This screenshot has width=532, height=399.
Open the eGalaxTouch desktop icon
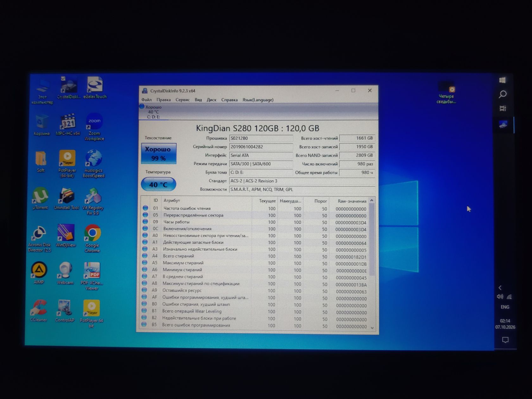[95, 88]
